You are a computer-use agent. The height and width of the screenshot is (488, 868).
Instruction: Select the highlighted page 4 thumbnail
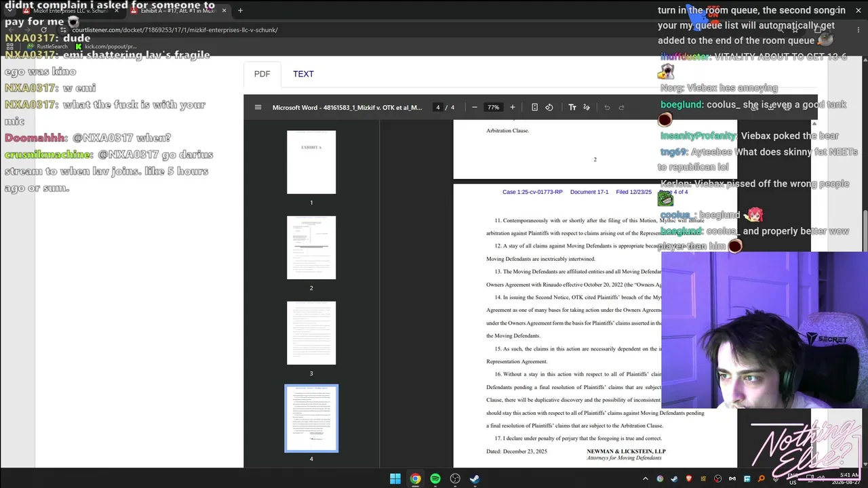coord(311,418)
